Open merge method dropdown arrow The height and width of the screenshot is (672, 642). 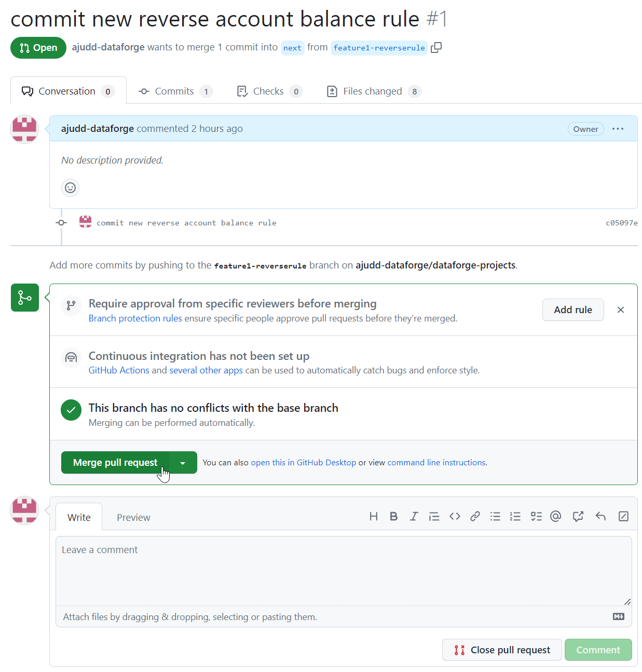(183, 463)
